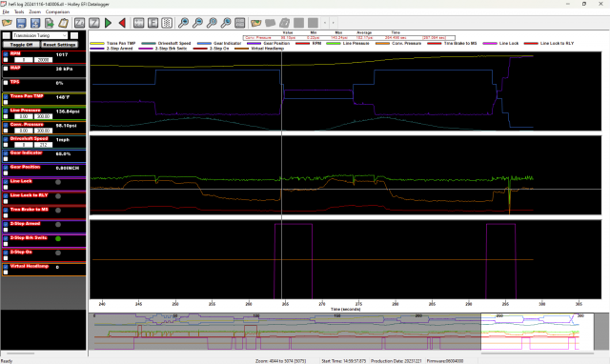
Task: Click the Toggle Off button
Action: pos(21,45)
